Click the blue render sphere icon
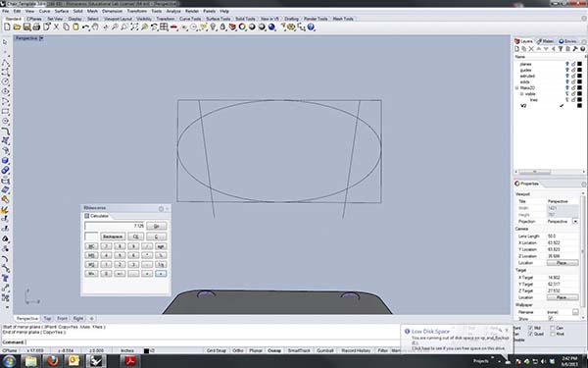The height and width of the screenshot is (368, 588). (x=271, y=27)
